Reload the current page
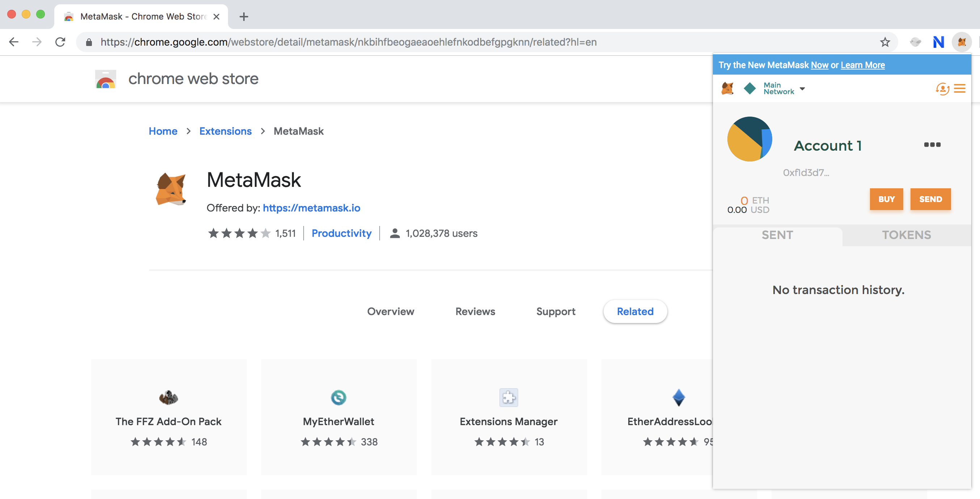980x499 pixels. tap(60, 42)
